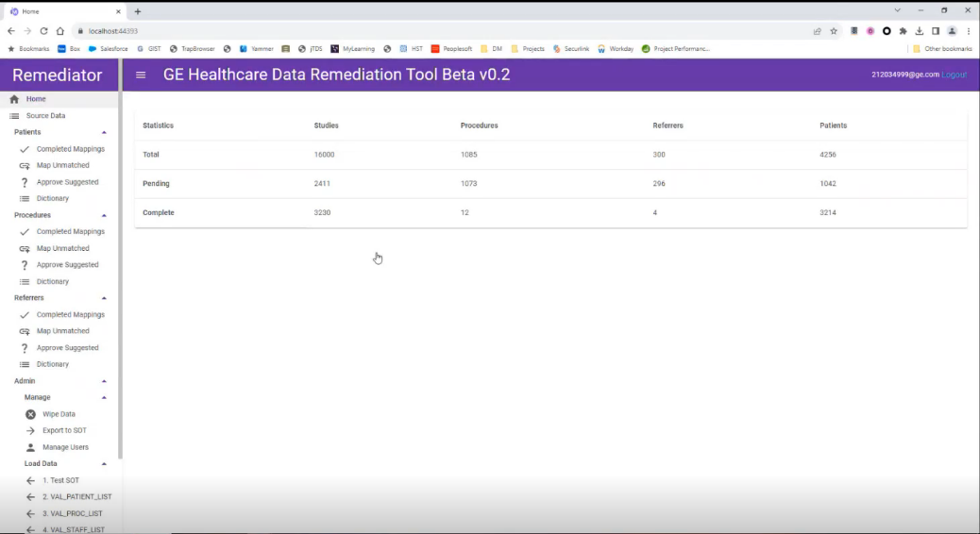Open the Patients Dictionary list icon

pos(25,199)
